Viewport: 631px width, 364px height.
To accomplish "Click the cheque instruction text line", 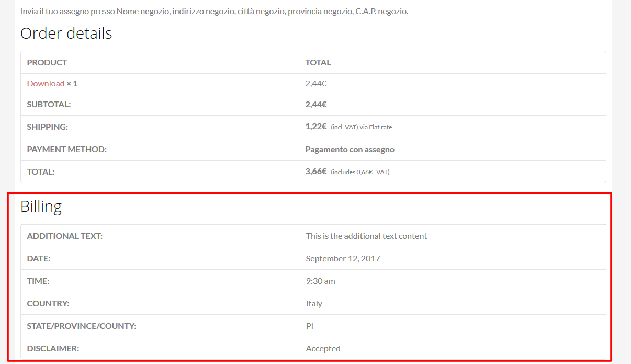I will point(214,11).
